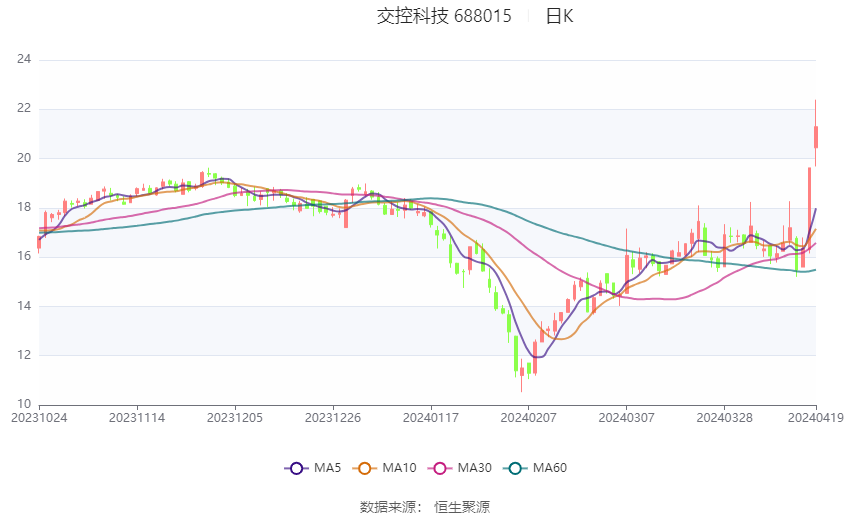Hide the MA5 line via its label
This screenshot has height=517, width=850.
(327, 468)
